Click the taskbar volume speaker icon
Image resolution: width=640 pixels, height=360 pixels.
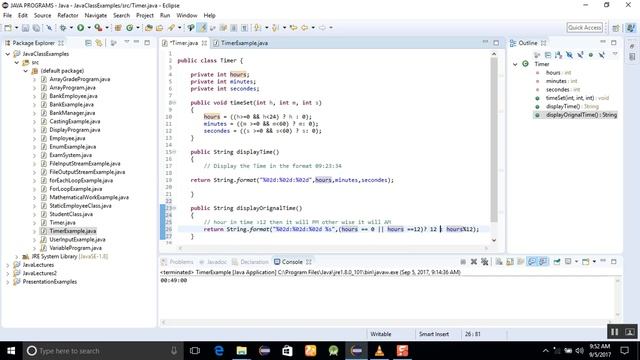(x=579, y=351)
